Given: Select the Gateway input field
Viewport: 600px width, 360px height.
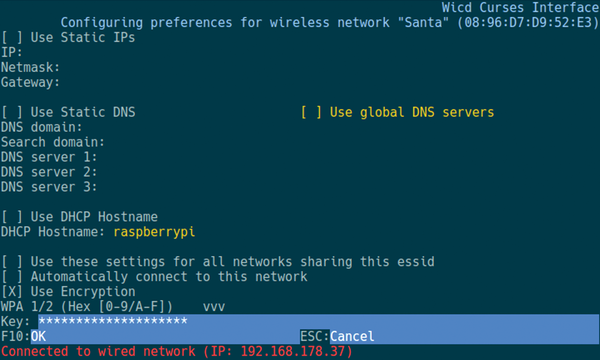Looking at the screenshot, I should click(x=329, y=82).
